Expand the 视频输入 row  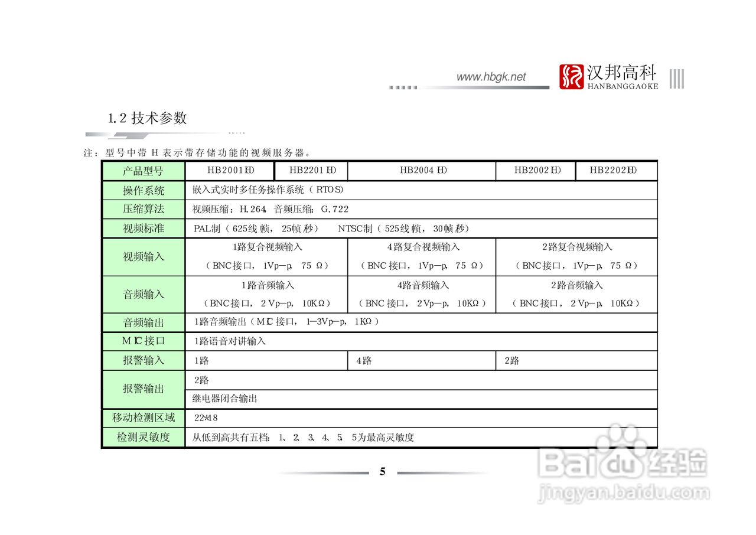pos(143,257)
